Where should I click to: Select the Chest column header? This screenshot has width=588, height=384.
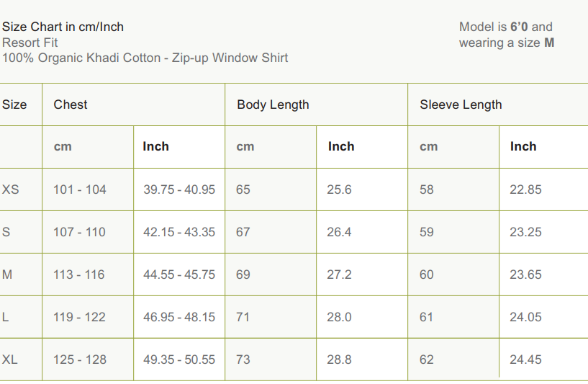pyautogui.click(x=71, y=104)
